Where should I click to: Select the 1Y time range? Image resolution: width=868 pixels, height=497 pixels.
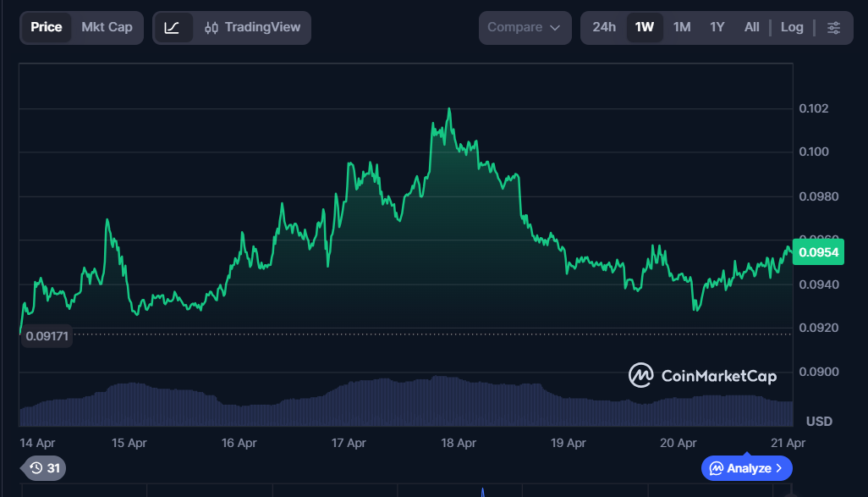click(x=717, y=27)
